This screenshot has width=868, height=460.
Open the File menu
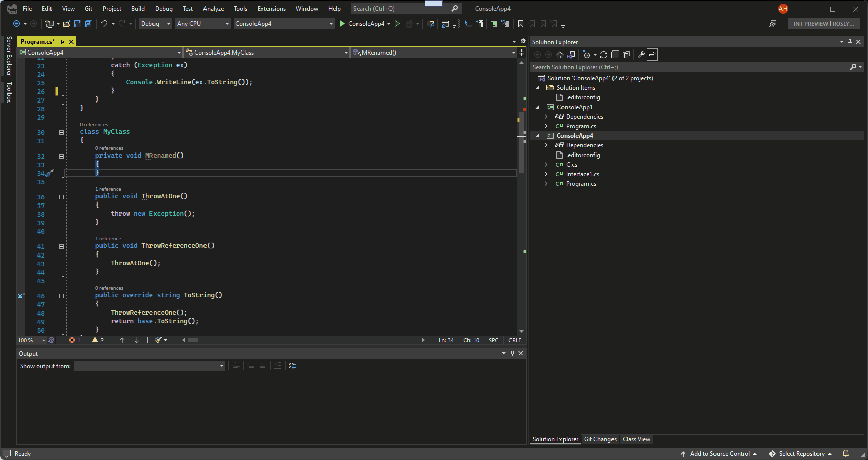click(27, 9)
